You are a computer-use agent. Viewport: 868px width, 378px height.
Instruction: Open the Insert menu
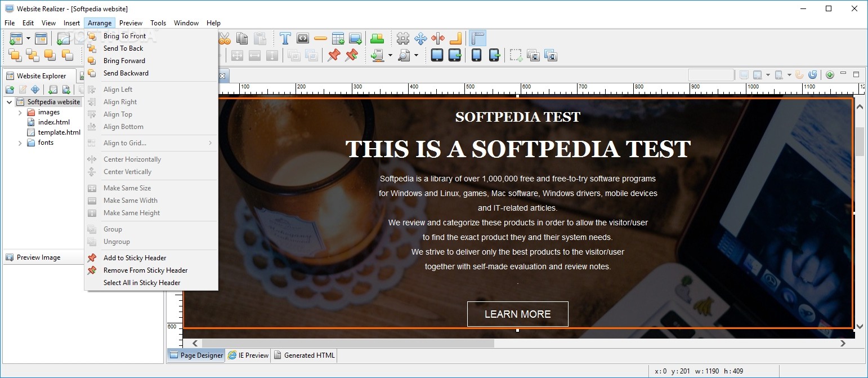pyautogui.click(x=71, y=23)
